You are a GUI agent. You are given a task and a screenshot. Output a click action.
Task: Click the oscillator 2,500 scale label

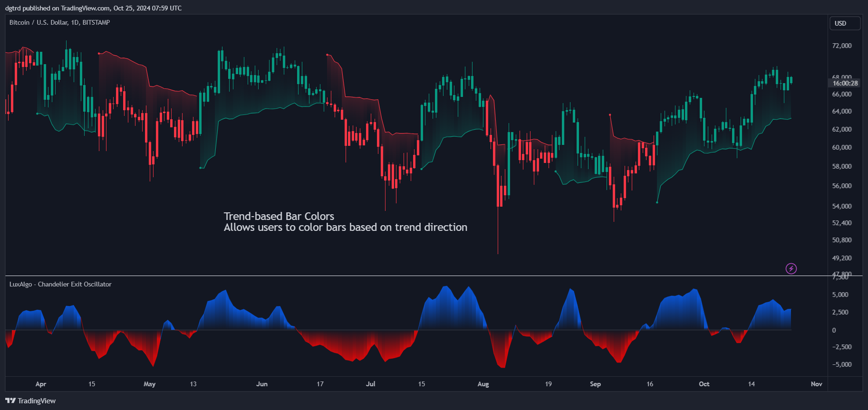click(x=840, y=312)
